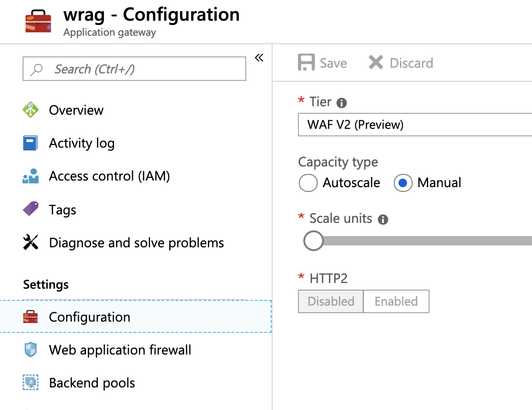The height and width of the screenshot is (410, 532).
Task: Open the Configuration settings menu item
Action: pyautogui.click(x=89, y=317)
